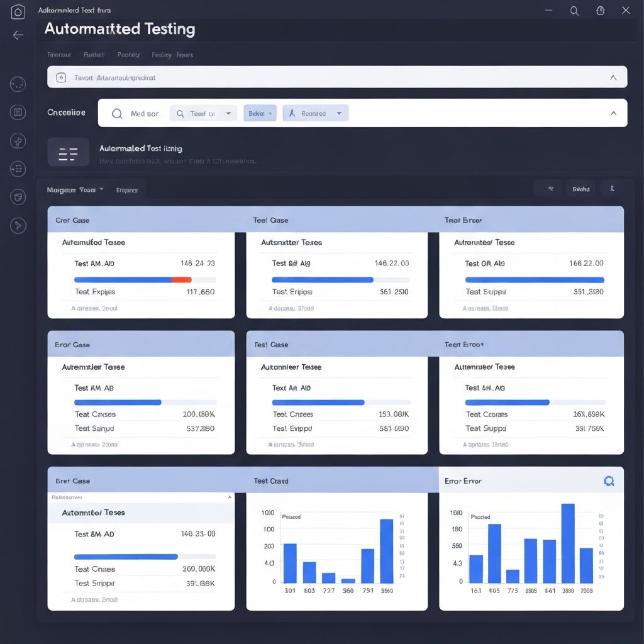
Task: Click the search icon in the titlebar
Action: pos(574,10)
